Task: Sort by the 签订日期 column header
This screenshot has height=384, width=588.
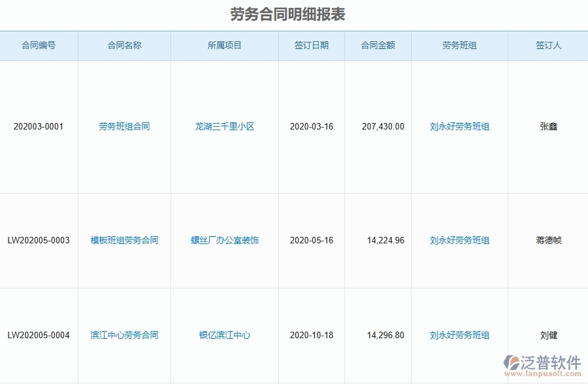Action: click(x=312, y=45)
